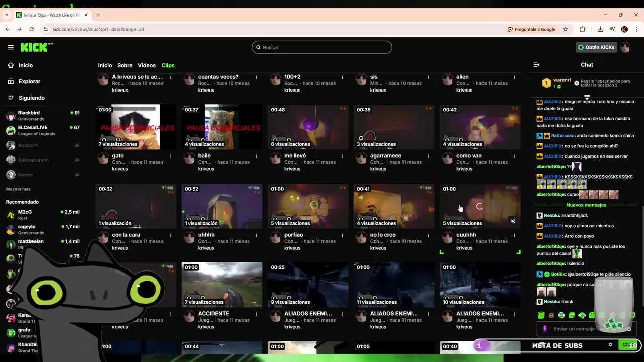Open options menu for clip 'gato'

(170, 156)
